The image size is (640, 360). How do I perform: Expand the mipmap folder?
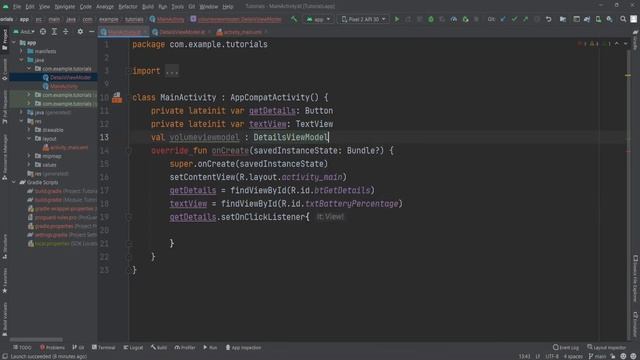coord(29,156)
